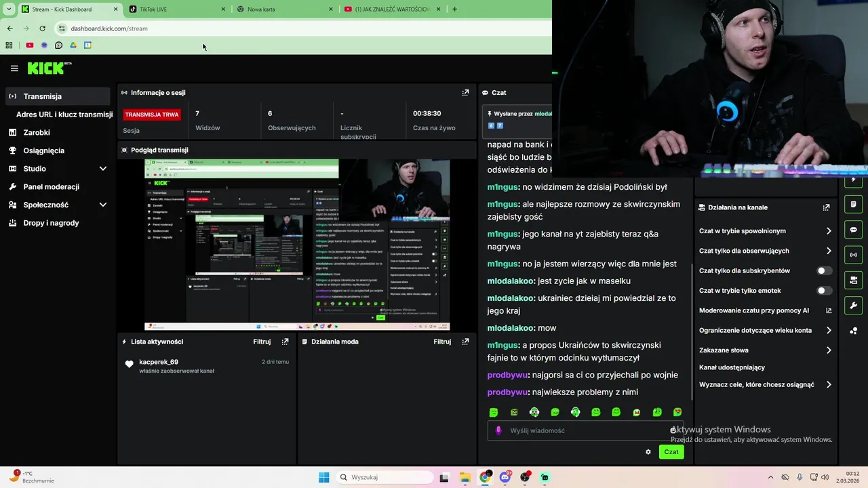Click the lightning bolt icon in right sidebar
The height and width of the screenshot is (488, 868).
pos(854,180)
